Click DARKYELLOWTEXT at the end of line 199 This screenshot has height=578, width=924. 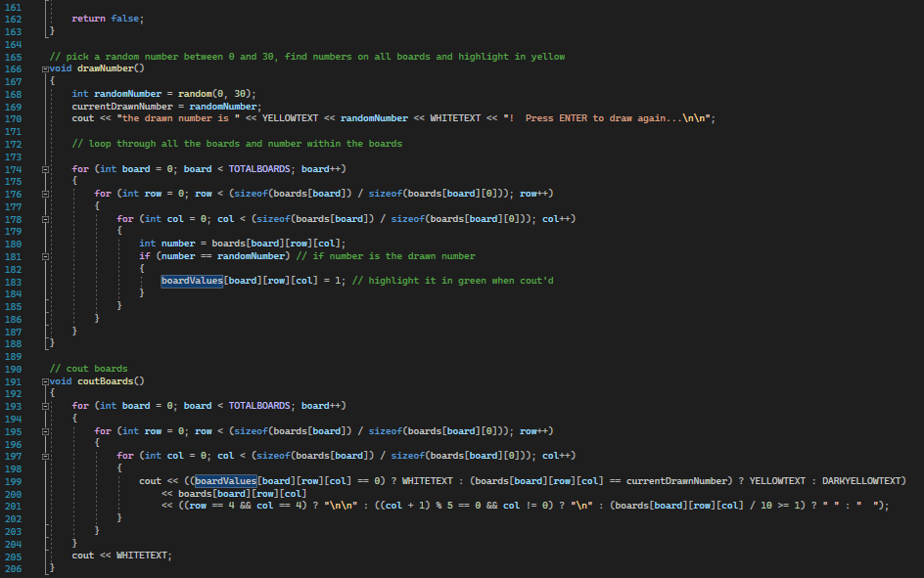coord(863,481)
